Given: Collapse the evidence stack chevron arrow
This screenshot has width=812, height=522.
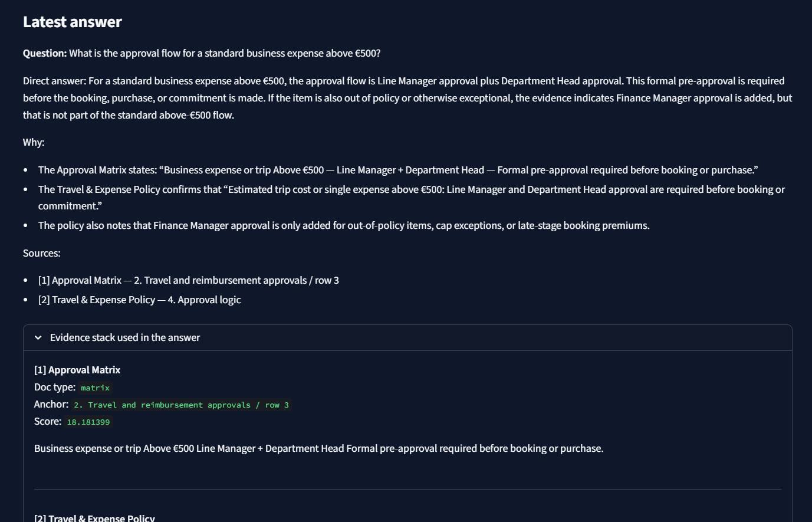Looking at the screenshot, I should click(x=38, y=338).
